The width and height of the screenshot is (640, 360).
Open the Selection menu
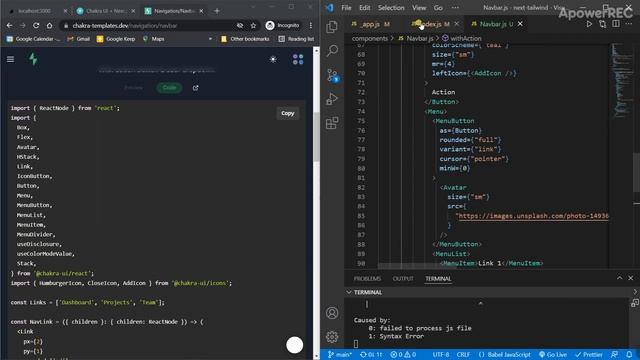coord(391,7)
